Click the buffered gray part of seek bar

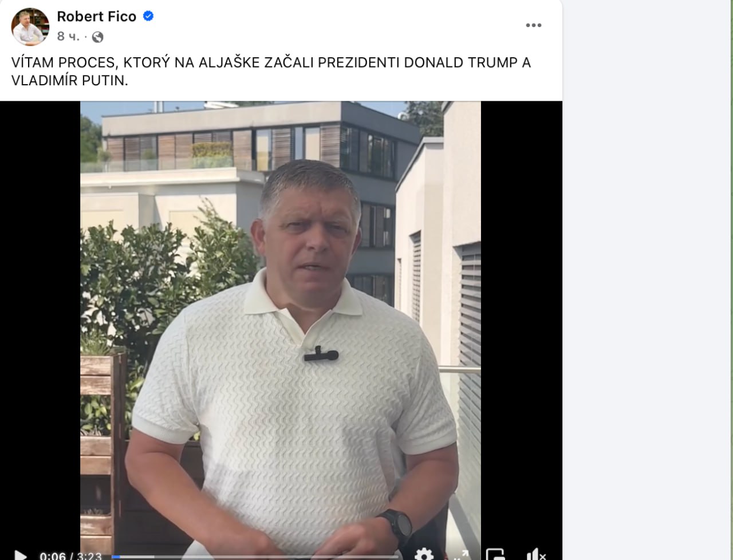(137, 557)
